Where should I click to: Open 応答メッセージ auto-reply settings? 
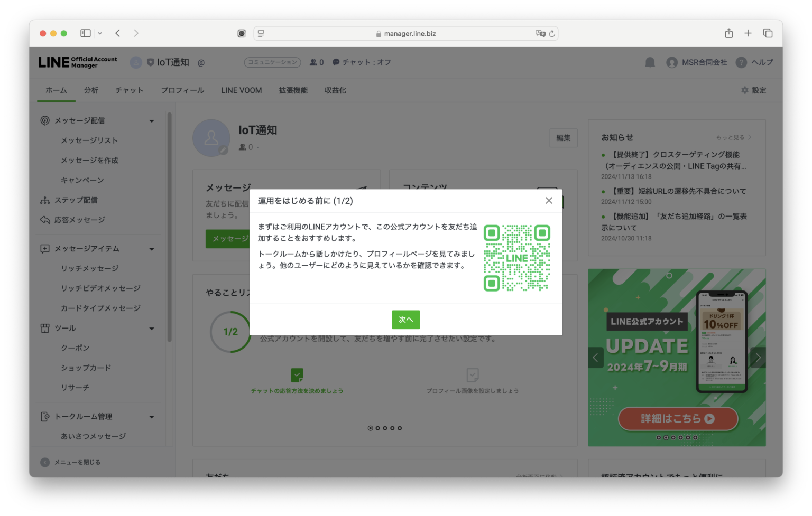(x=44, y=220)
